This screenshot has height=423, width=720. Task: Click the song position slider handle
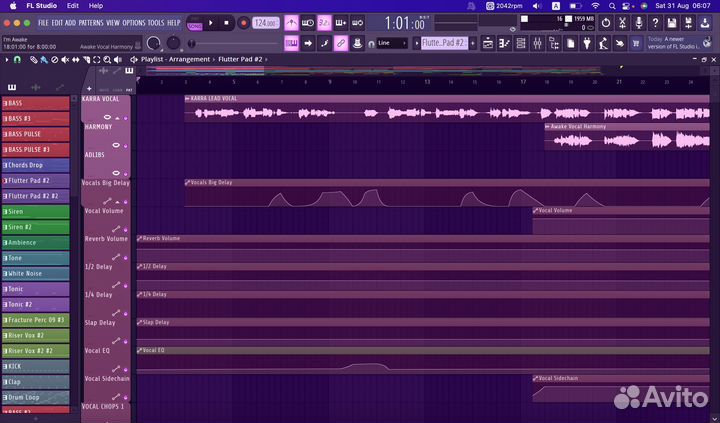(x=192, y=44)
